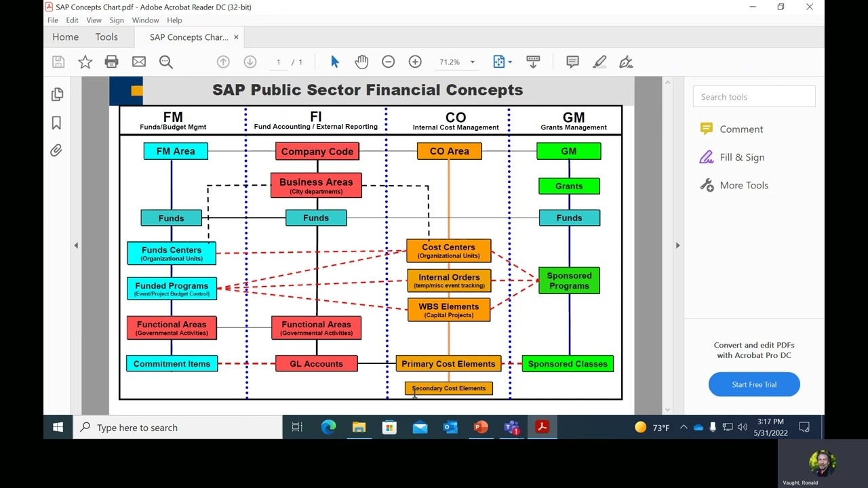
Task: Open Attachments paperclip panel icon
Action: [56, 150]
